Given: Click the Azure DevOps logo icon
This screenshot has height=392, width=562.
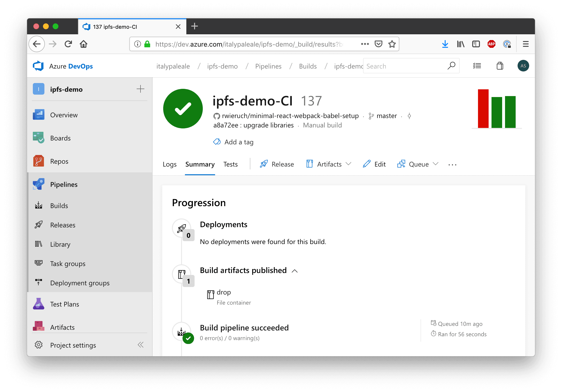Looking at the screenshot, I should coord(38,66).
